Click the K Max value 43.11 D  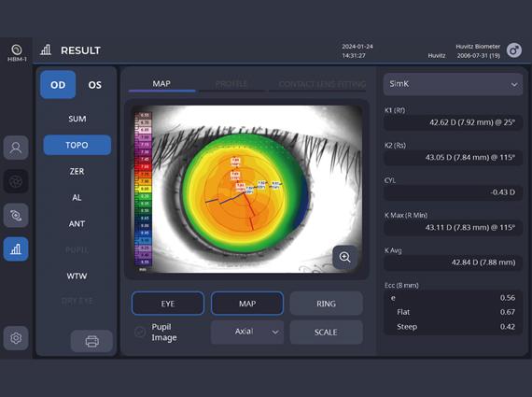click(x=453, y=228)
